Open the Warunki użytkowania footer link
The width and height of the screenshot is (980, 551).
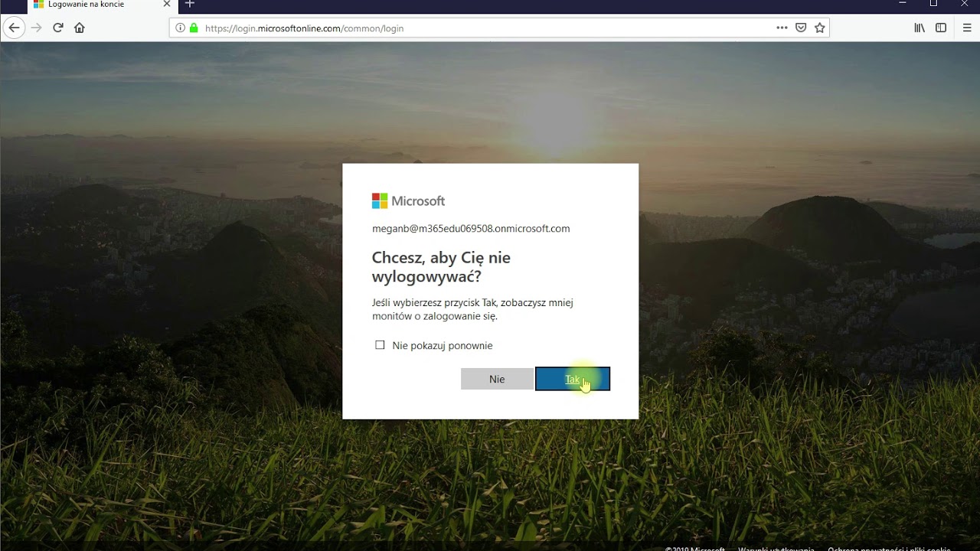(x=776, y=549)
